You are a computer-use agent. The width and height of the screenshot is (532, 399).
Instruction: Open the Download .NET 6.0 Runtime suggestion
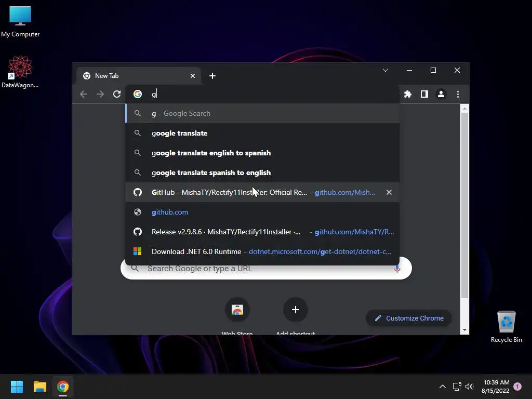point(262,251)
